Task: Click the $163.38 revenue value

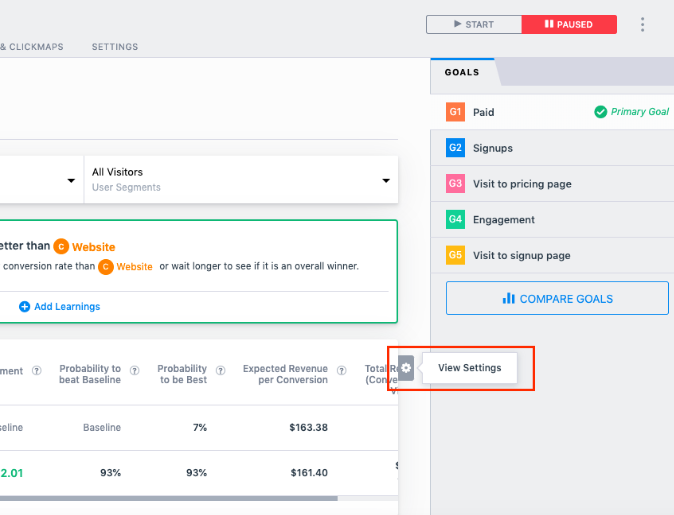Action: [x=309, y=427]
